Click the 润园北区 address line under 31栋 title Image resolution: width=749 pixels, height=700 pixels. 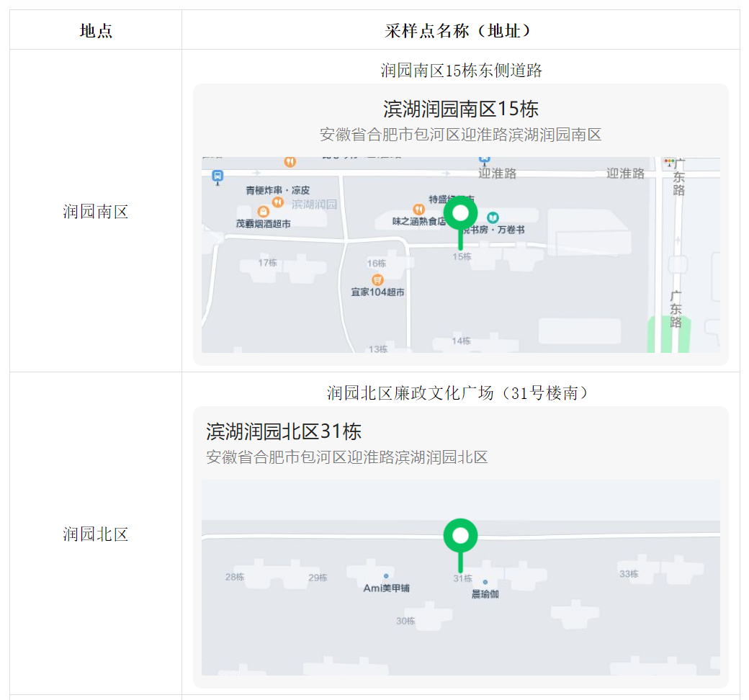click(346, 457)
